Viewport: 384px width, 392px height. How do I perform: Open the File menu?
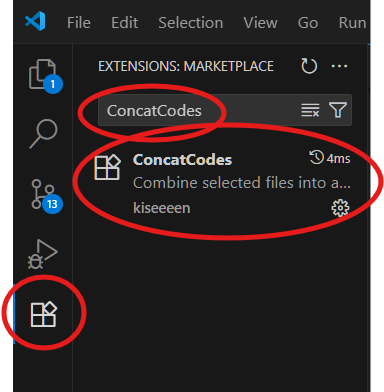click(x=79, y=23)
